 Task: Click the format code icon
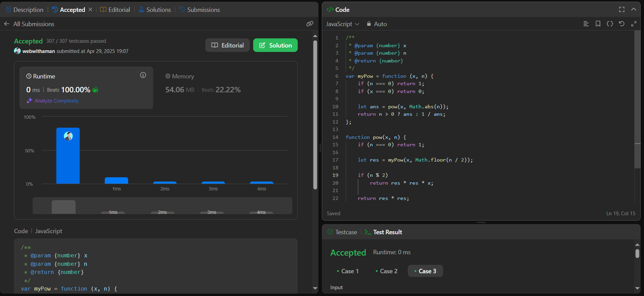pos(586,24)
